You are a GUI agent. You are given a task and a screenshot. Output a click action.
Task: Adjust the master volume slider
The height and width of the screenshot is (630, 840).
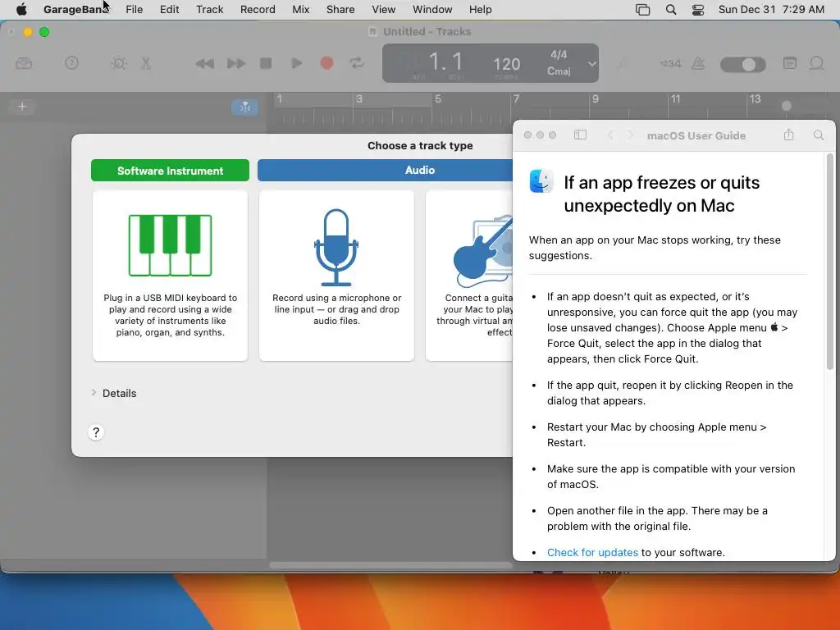(x=742, y=65)
